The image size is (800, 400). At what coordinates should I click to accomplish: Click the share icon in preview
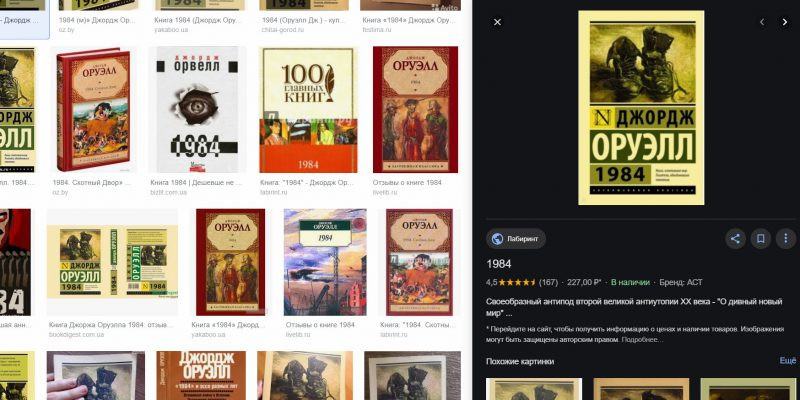[735, 239]
